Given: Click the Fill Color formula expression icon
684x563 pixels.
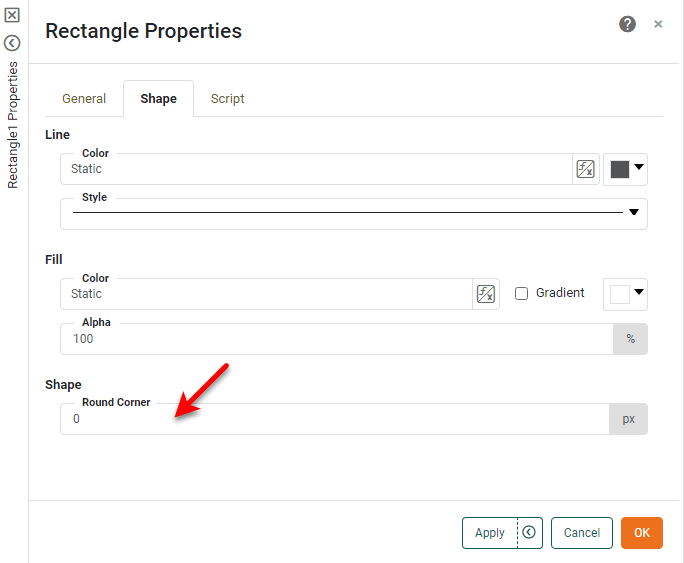Looking at the screenshot, I should pos(486,294).
